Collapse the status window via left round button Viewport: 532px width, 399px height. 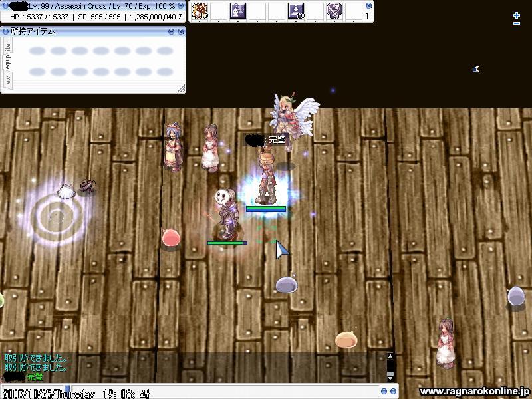point(5,6)
